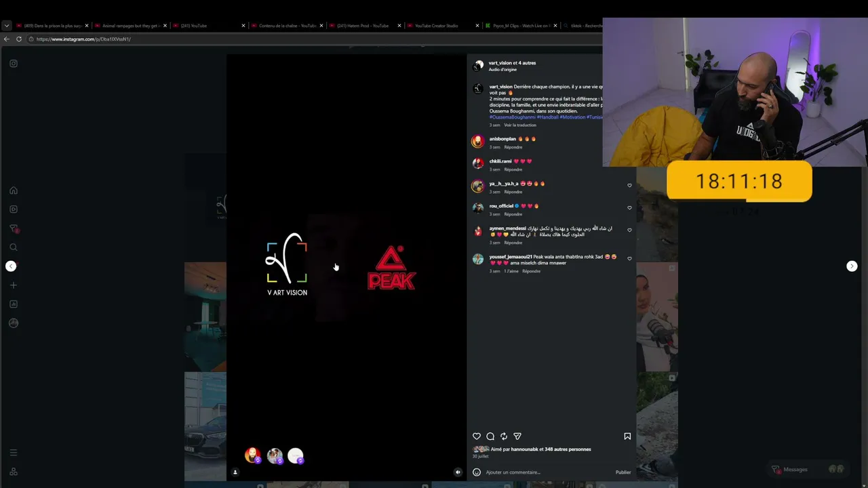Open the browser tab list dropdown
Screen dimensions: 868x488
7,26
